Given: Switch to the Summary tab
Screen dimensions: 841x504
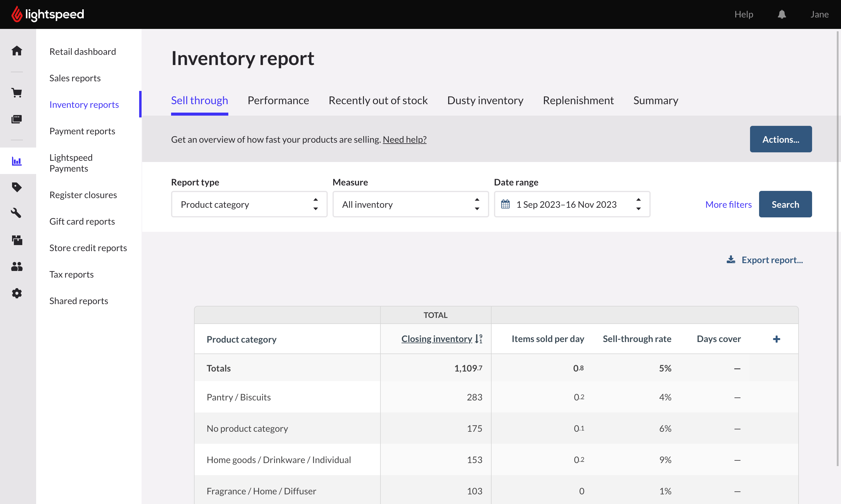Looking at the screenshot, I should coord(656,100).
